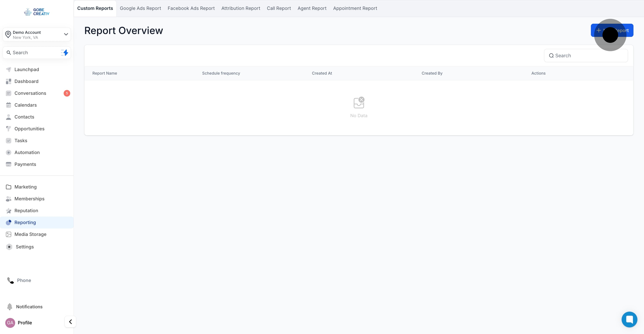The image size is (644, 334).
Task: Select the Reputation icon in the sidebar
Action: click(9, 210)
